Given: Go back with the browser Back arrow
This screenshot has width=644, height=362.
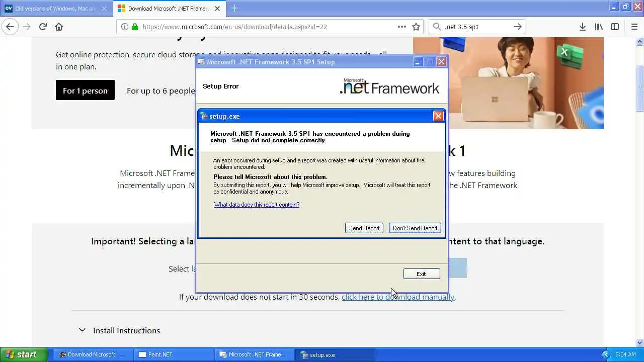Looking at the screenshot, I should [10, 27].
